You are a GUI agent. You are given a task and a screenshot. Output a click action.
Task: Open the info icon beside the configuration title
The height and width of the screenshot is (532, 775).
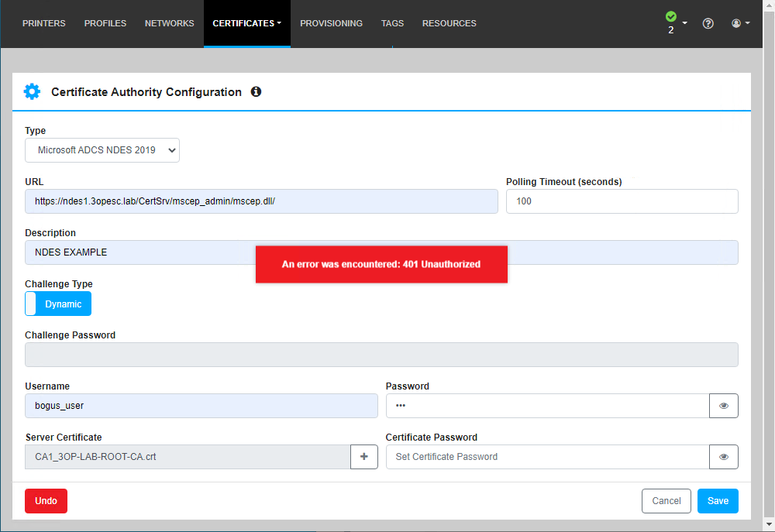(256, 91)
